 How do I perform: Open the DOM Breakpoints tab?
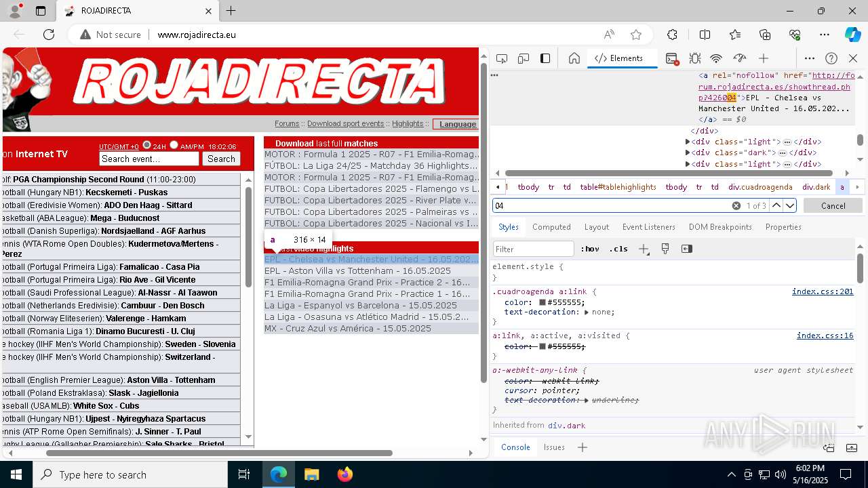[720, 227]
